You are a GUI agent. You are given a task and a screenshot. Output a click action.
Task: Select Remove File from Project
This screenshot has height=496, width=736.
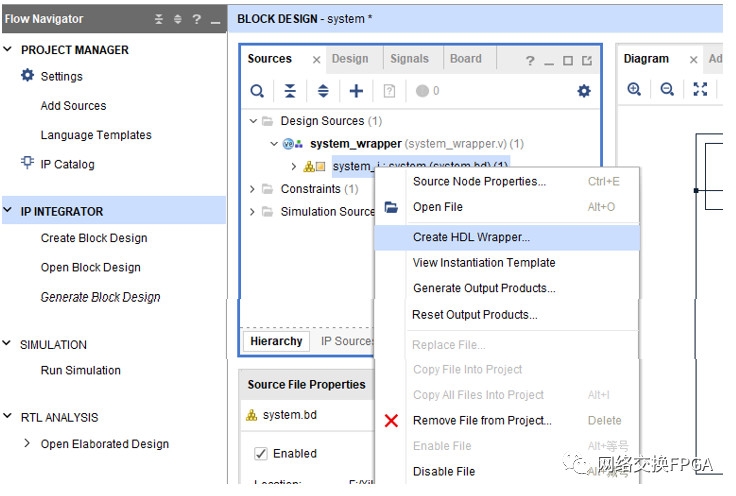click(x=482, y=420)
